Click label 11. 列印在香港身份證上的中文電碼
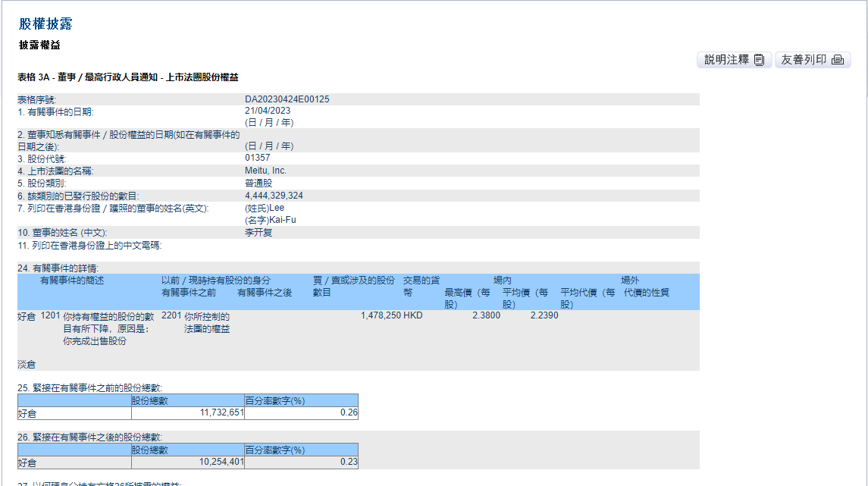 click(89, 245)
